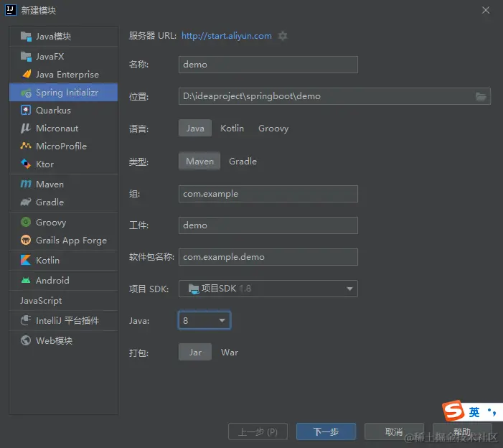Select Groovy as the language
This screenshot has width=503, height=448.
pyautogui.click(x=273, y=129)
